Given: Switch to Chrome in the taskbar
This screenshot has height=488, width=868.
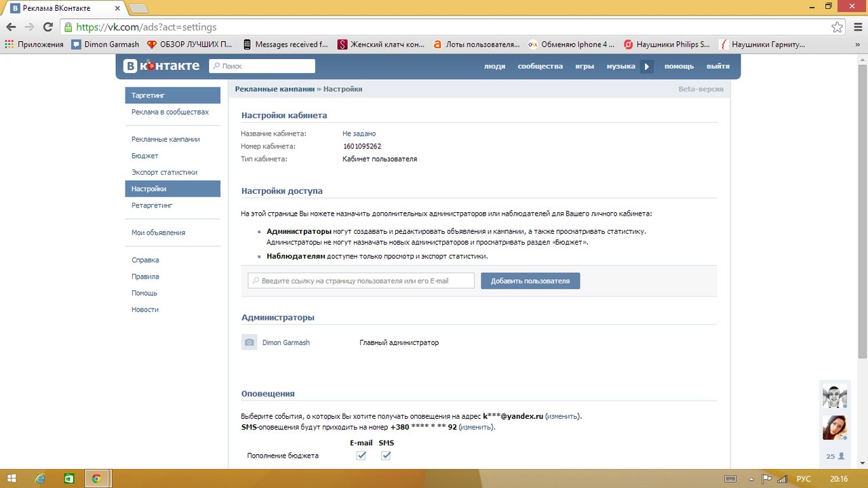Looking at the screenshot, I should coord(97,479).
